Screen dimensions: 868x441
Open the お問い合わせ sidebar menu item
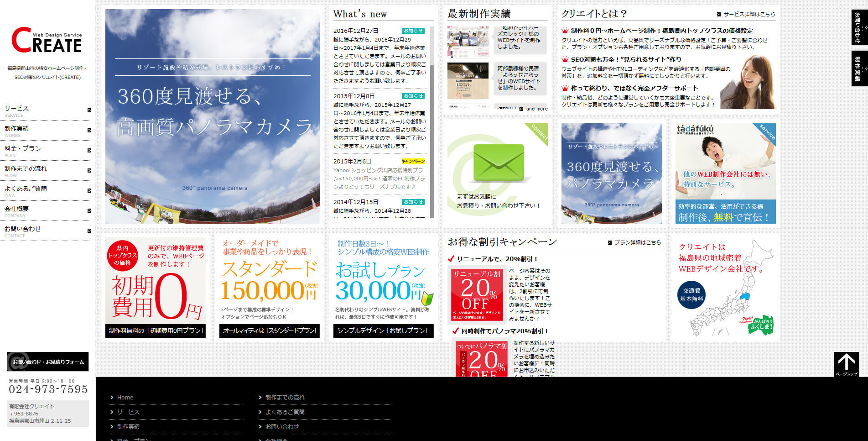(x=46, y=231)
